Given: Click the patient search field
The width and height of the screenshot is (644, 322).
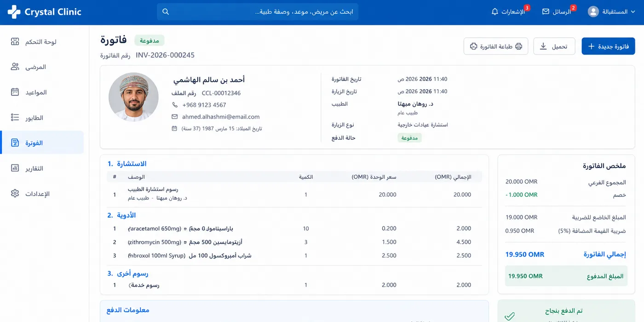Looking at the screenshot, I should 258,12.
